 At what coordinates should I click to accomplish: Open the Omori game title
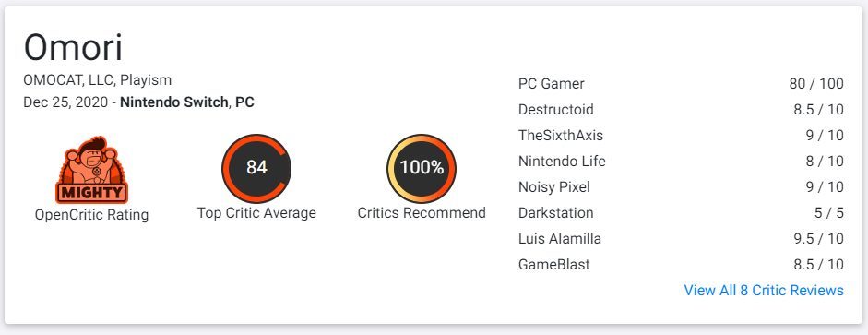73,48
